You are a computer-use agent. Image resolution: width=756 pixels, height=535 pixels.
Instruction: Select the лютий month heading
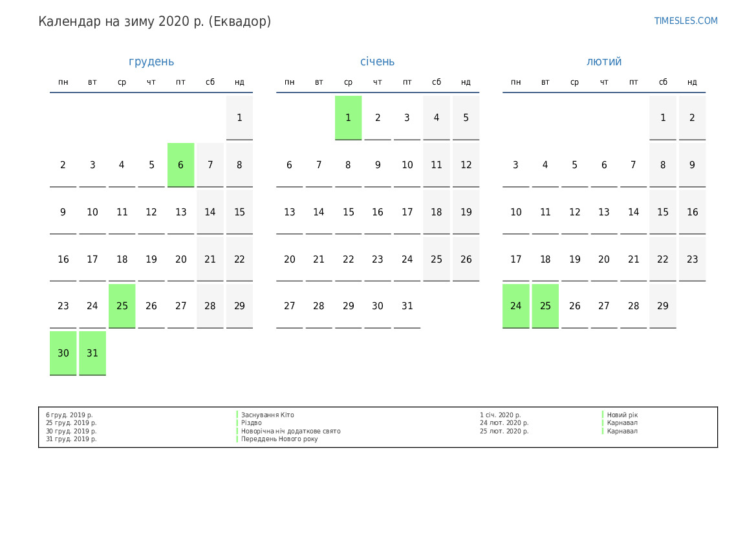pos(604,61)
